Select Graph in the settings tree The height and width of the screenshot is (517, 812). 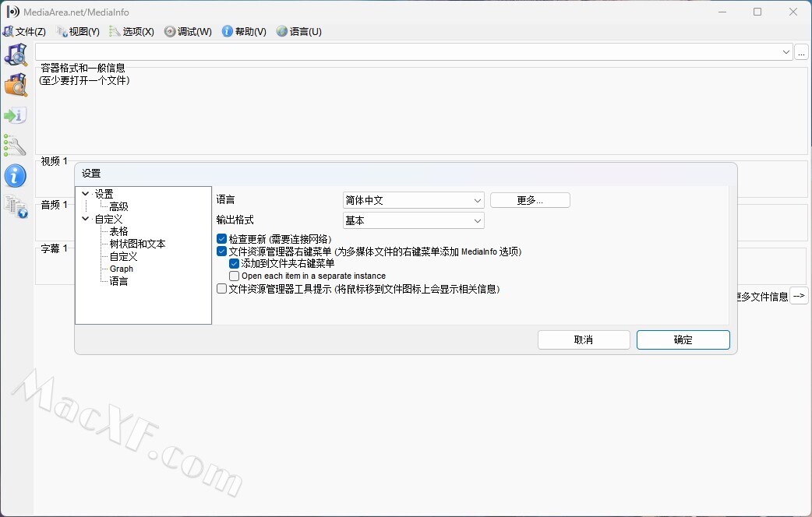point(122,269)
